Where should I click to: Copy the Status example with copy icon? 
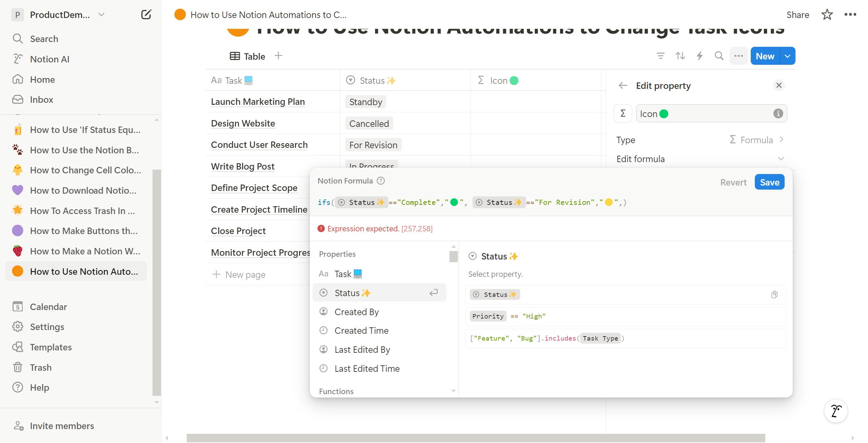[x=774, y=294]
